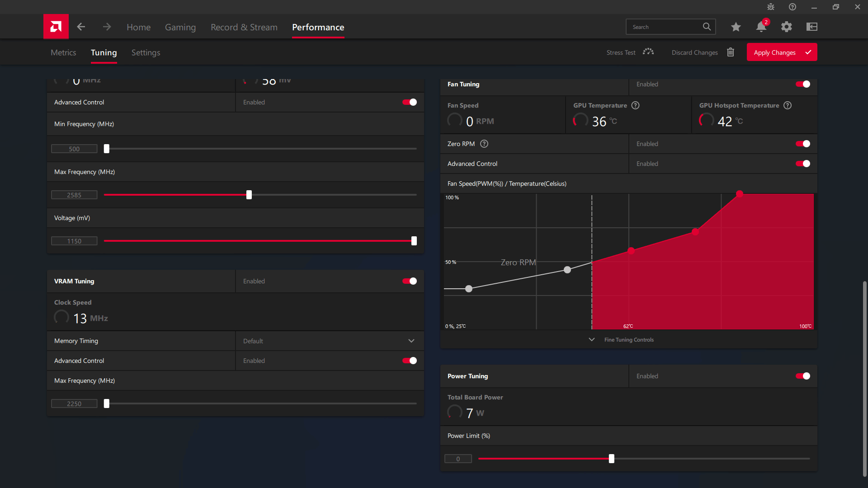Viewport: 868px width, 488px height.
Task: Click the discard changes trash icon
Action: (730, 52)
